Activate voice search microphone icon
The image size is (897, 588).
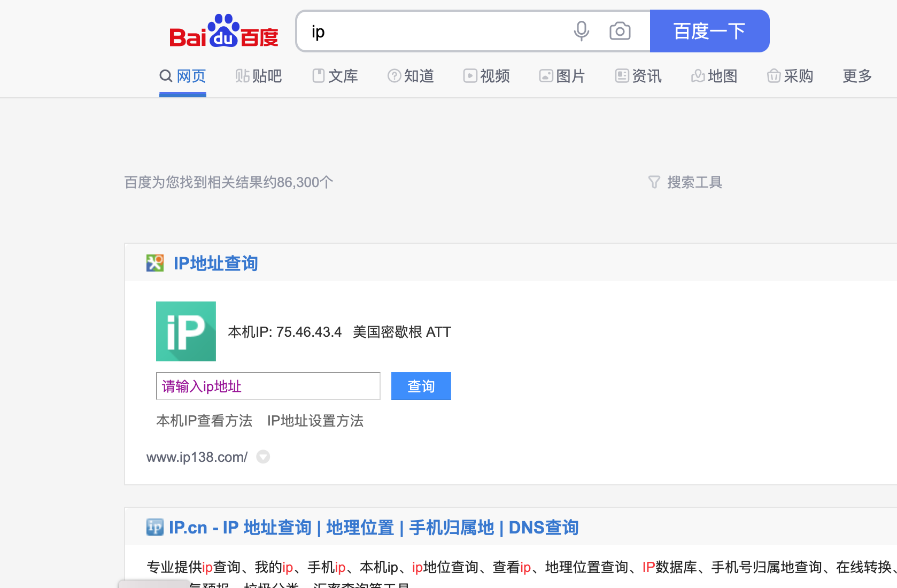[582, 31]
